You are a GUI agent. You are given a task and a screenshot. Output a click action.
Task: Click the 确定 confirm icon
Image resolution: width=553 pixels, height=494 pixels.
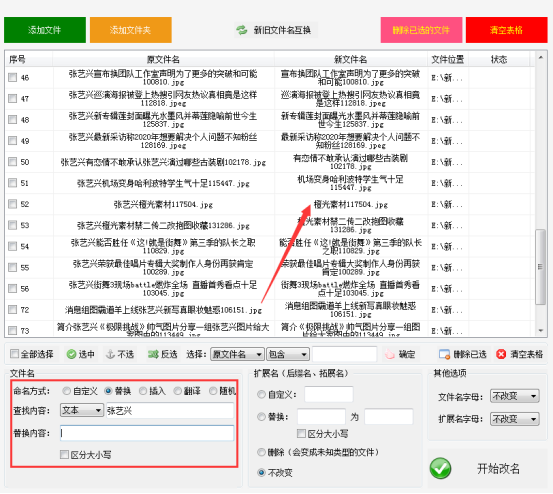(389, 354)
